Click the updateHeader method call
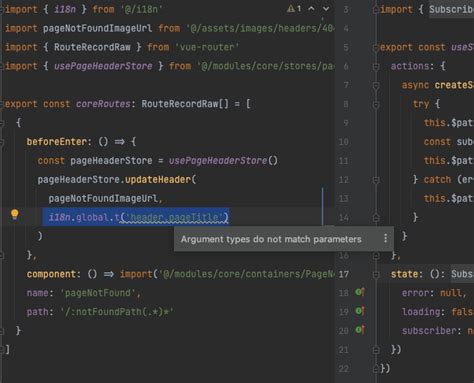Viewport: 474px width, 383px height. point(158,180)
